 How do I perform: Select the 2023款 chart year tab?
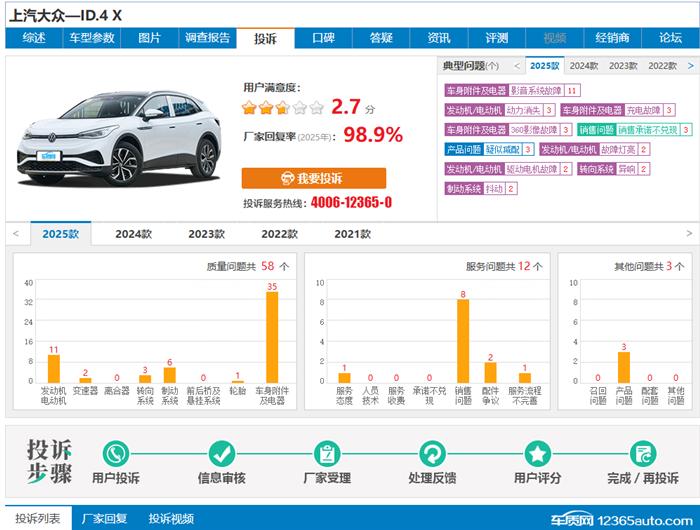tap(206, 234)
